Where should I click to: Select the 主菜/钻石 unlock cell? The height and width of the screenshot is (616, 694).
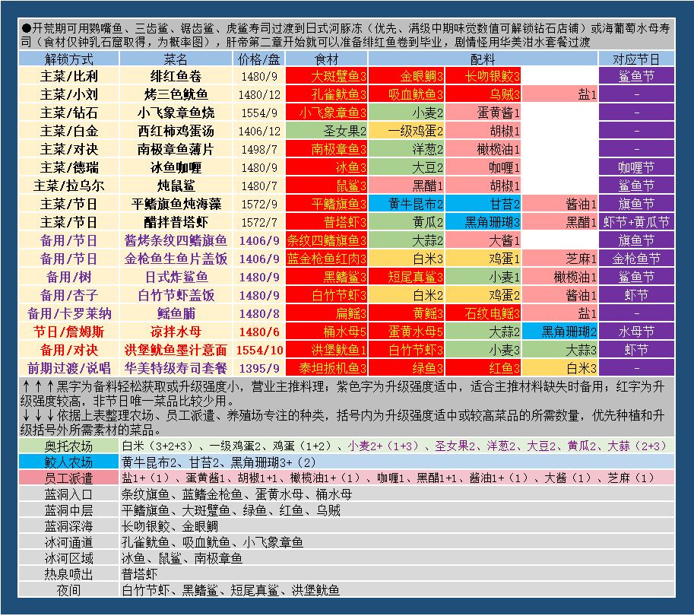tap(68, 113)
